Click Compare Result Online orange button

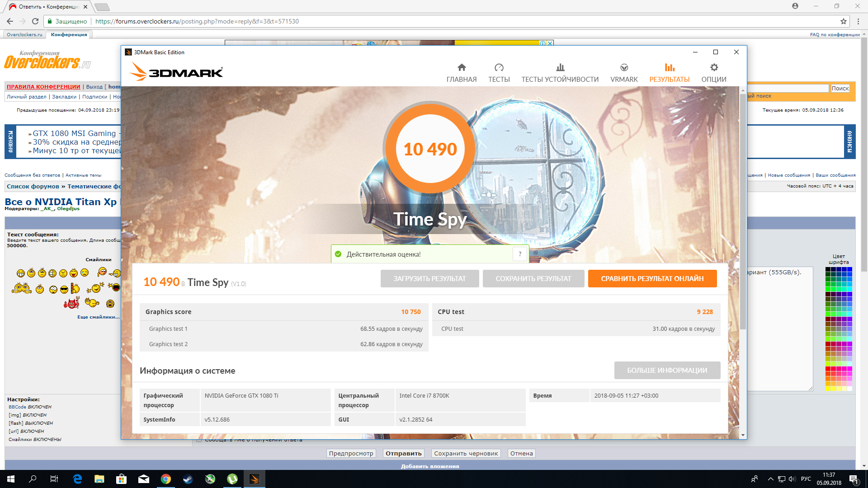click(x=652, y=279)
